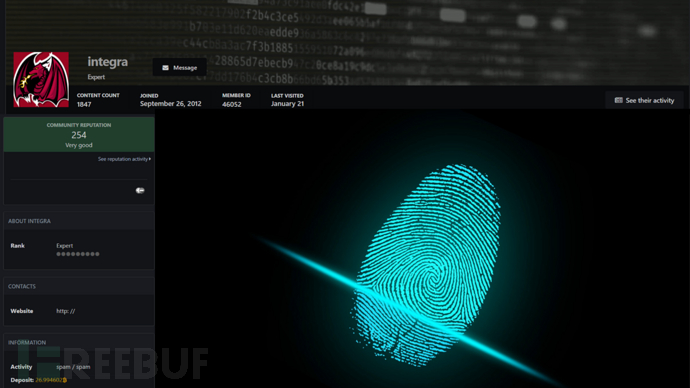Select the ABOUT INTEGRA section header

click(29, 221)
